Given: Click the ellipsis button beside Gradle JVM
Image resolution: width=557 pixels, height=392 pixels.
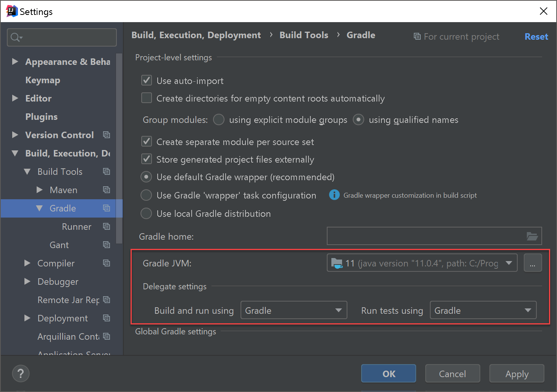Looking at the screenshot, I should [533, 263].
